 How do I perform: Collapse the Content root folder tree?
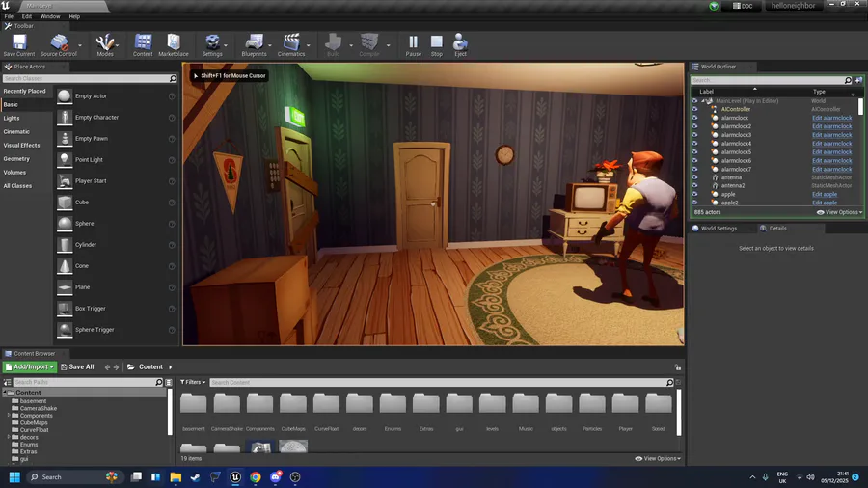click(5, 393)
